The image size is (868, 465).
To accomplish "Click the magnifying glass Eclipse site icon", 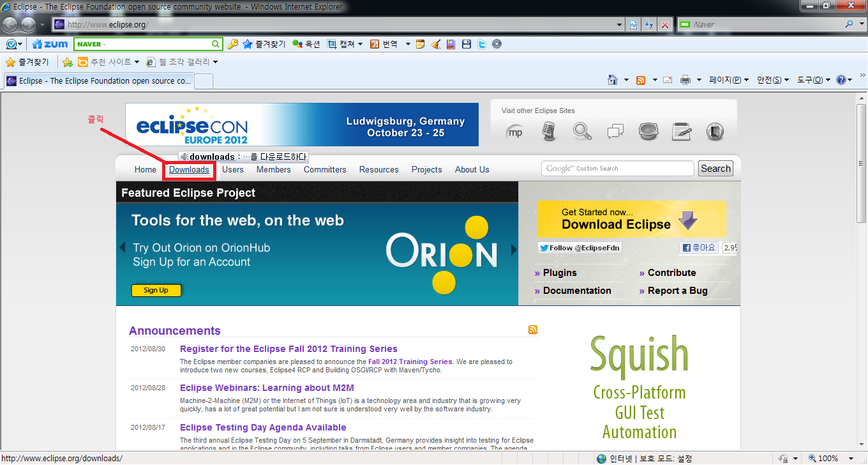I will (581, 132).
